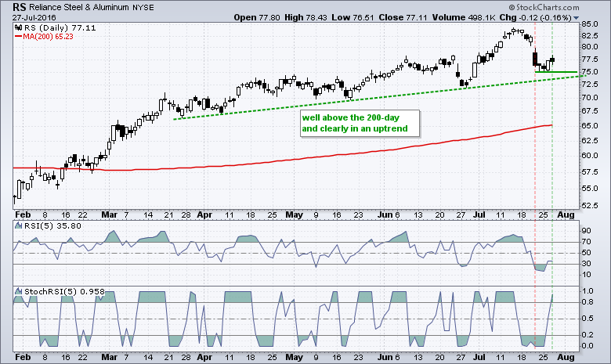Click the Mar label on price panel axis
This screenshot has width=611, height=364.
pyautogui.click(x=109, y=214)
